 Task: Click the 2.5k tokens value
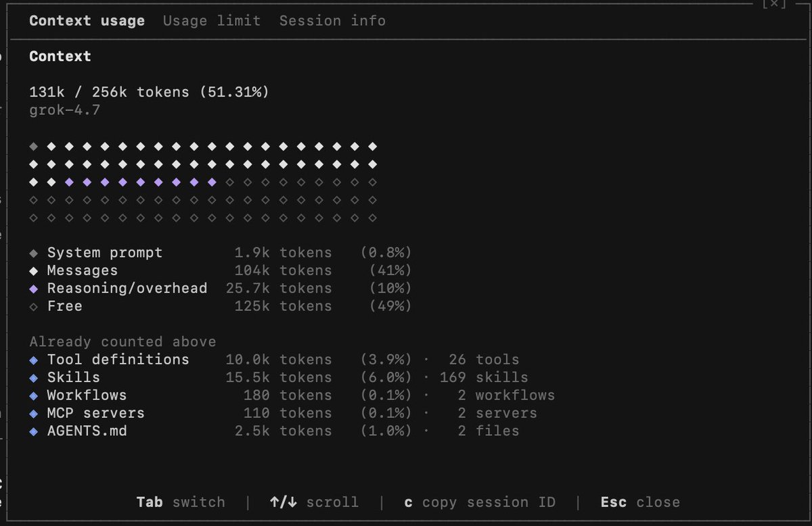[284, 431]
